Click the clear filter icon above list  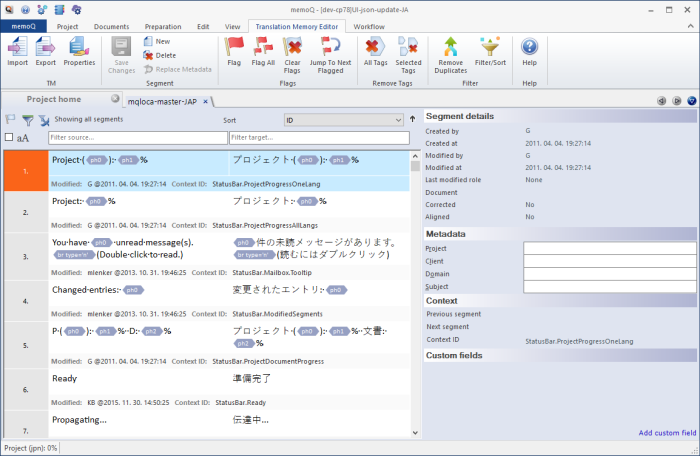[44, 120]
